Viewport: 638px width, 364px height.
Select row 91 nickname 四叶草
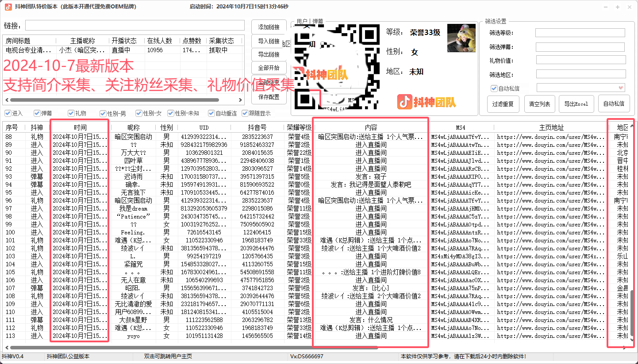(133, 161)
